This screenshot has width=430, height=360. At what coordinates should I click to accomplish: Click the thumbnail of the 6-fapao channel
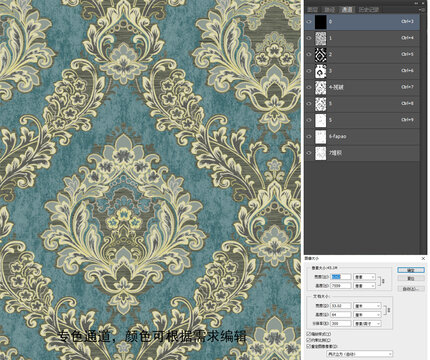point(321,137)
